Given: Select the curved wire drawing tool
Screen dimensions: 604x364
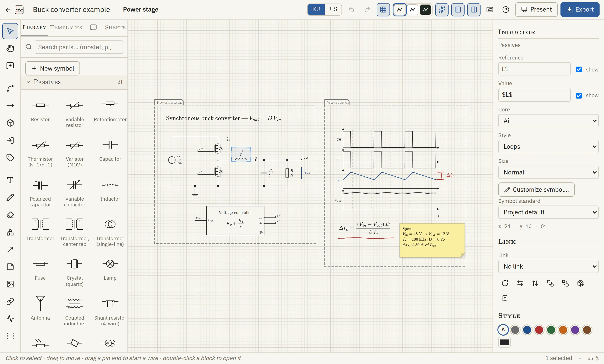Looking at the screenshot, I should 10,88.
